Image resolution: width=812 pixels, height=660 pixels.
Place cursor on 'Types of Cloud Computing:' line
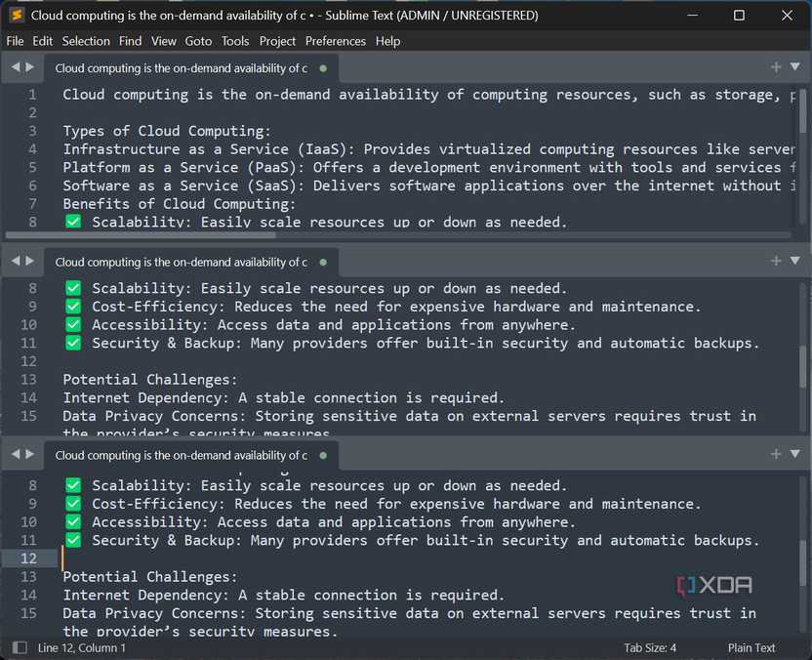[167, 131]
